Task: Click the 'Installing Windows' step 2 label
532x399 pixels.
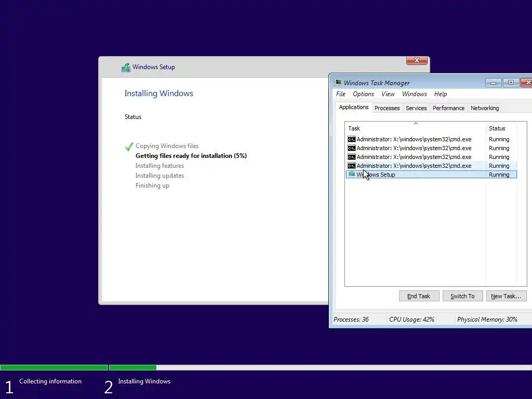Action: (x=144, y=381)
